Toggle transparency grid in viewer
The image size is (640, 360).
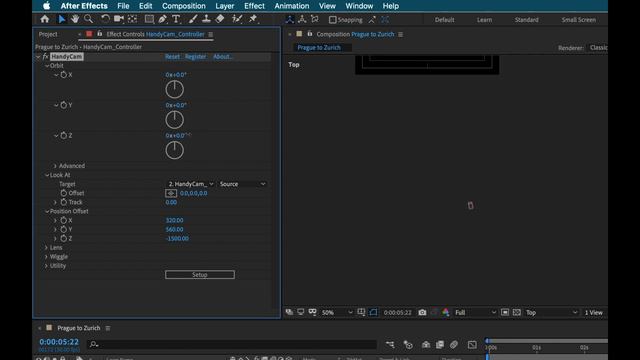[x=517, y=312]
